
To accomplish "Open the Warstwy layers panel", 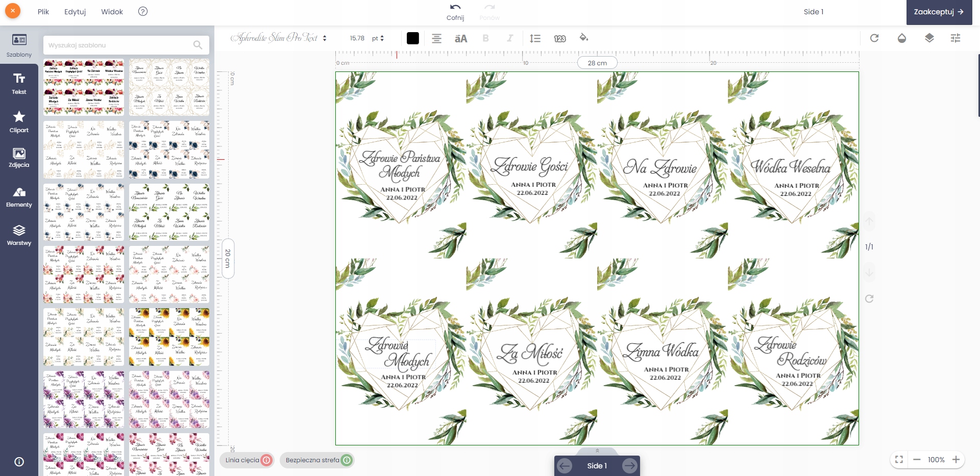I will pos(19,235).
